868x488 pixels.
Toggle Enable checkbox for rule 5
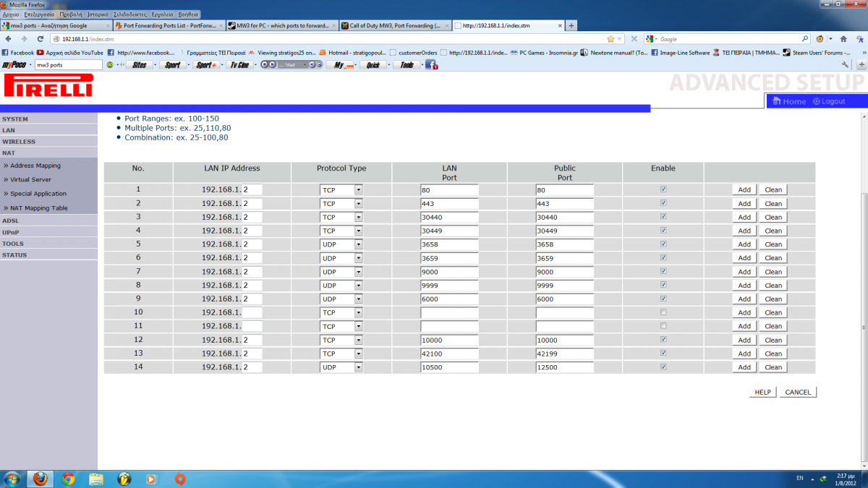point(663,244)
